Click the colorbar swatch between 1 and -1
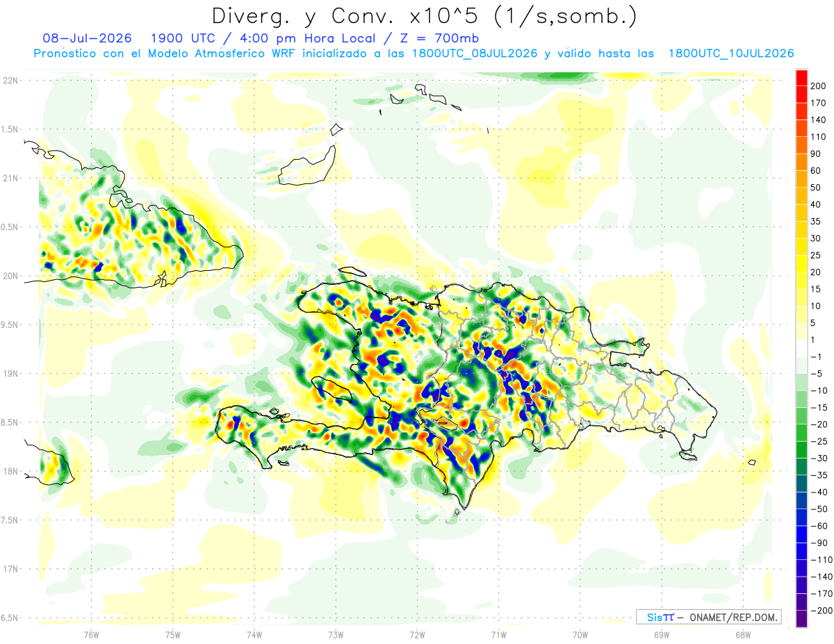 (x=801, y=347)
